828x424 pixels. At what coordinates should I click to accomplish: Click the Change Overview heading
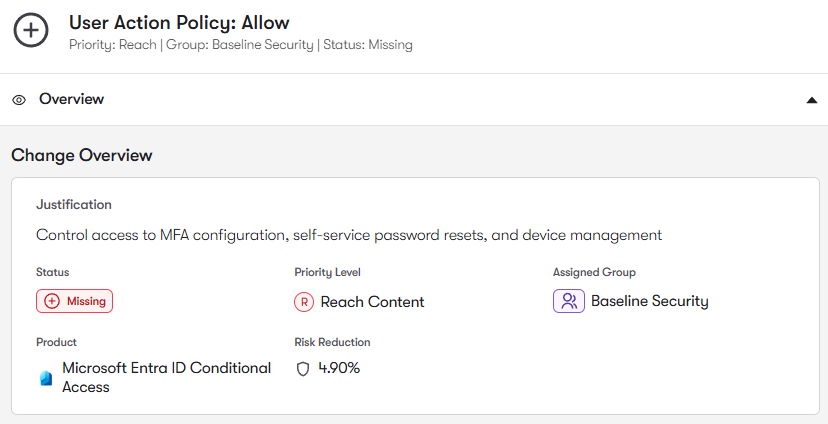[82, 155]
